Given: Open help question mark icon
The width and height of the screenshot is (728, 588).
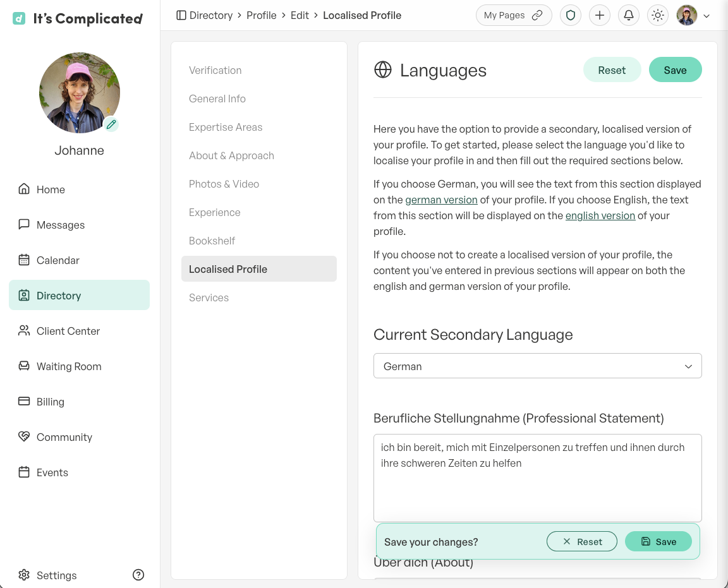Looking at the screenshot, I should point(138,575).
